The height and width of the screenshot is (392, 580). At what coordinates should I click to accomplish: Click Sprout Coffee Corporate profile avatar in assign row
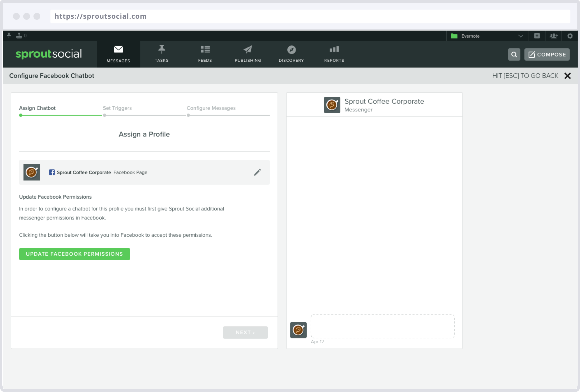coord(32,172)
